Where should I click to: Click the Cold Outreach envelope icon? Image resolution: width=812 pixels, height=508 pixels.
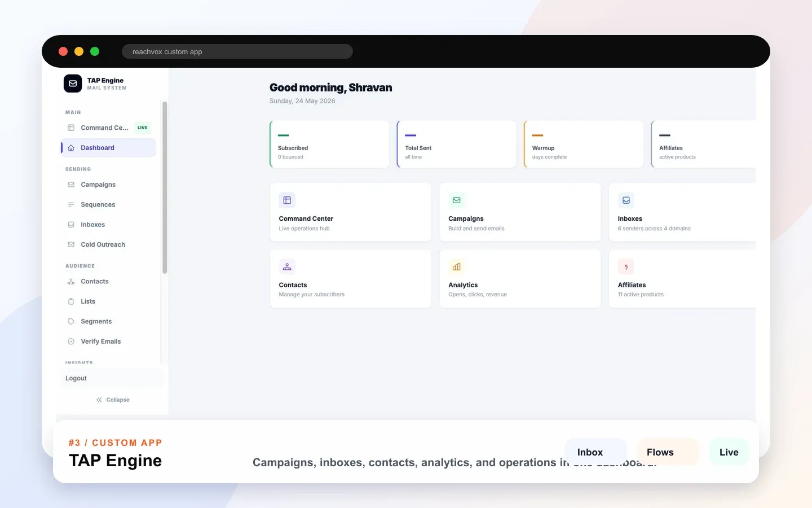71,244
